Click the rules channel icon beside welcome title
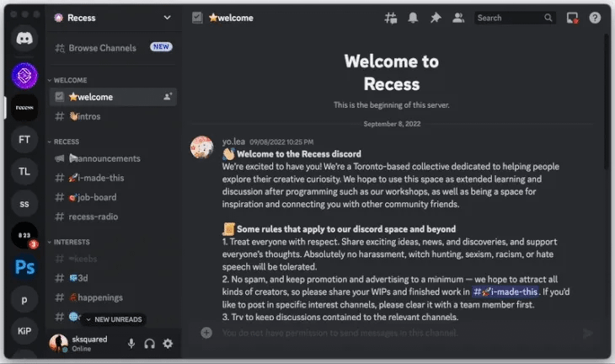 197,18
